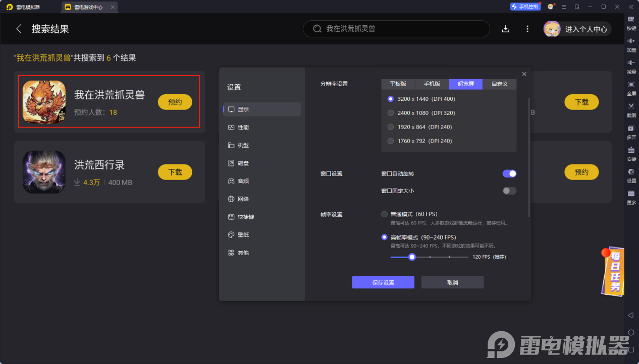Click the 安装 APK install icon
This screenshot has width=639, height=364.
coord(631,150)
